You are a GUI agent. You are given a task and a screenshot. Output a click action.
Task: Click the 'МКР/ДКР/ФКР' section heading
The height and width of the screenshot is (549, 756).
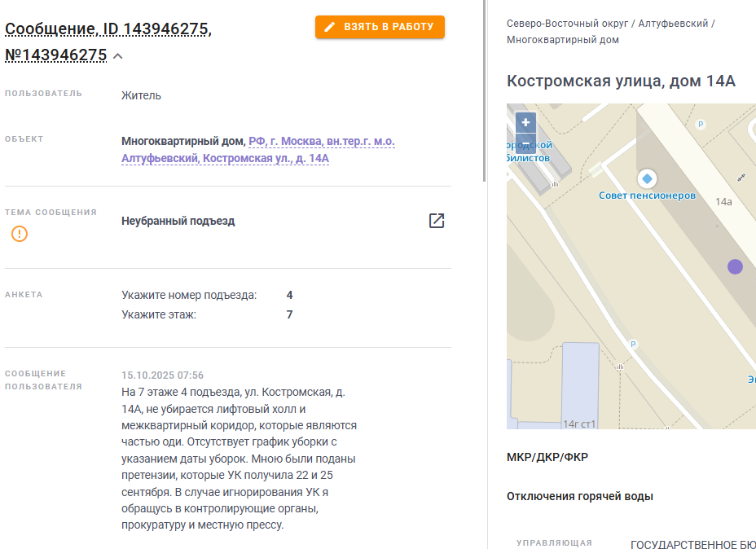tap(547, 457)
